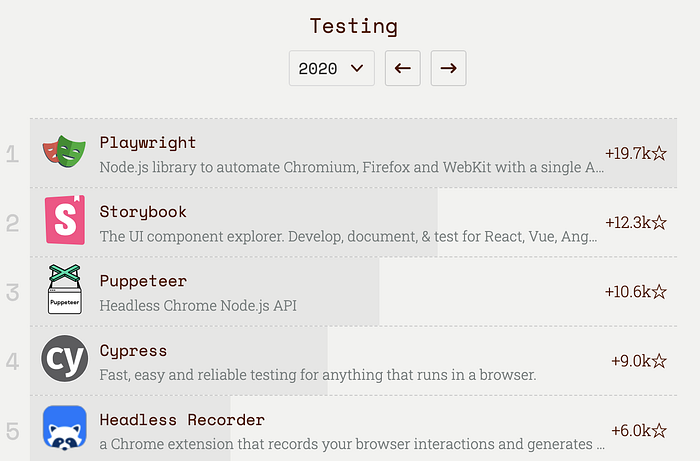Click the Playwright theater masks logo
Image resolution: width=700 pixels, height=461 pixels.
pyautogui.click(x=64, y=152)
